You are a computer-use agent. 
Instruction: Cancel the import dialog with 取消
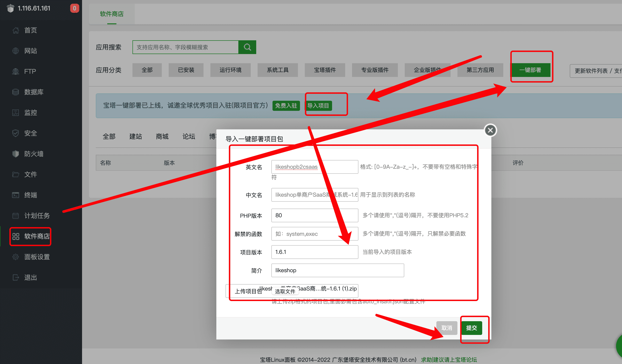(447, 328)
